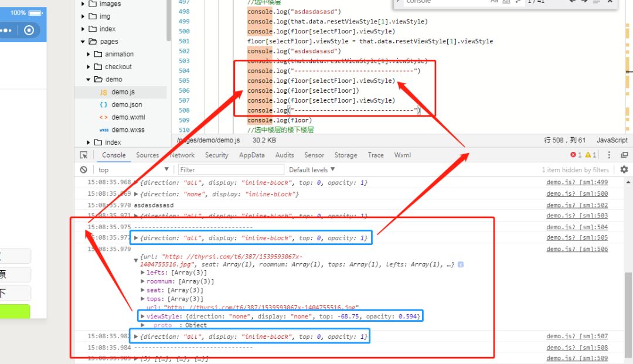
Task: Open source link demo.js? [sm]:507
Action: click(x=577, y=336)
